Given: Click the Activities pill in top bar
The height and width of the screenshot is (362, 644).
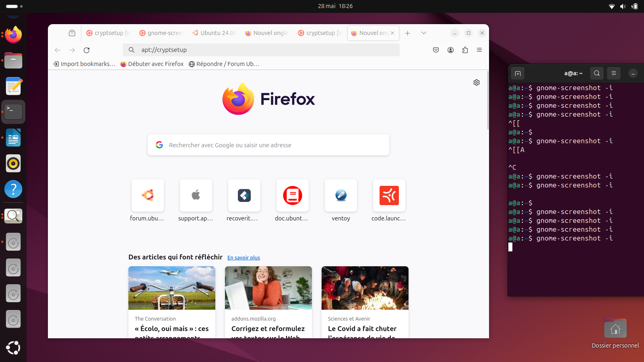Looking at the screenshot, I should coord(14,6).
